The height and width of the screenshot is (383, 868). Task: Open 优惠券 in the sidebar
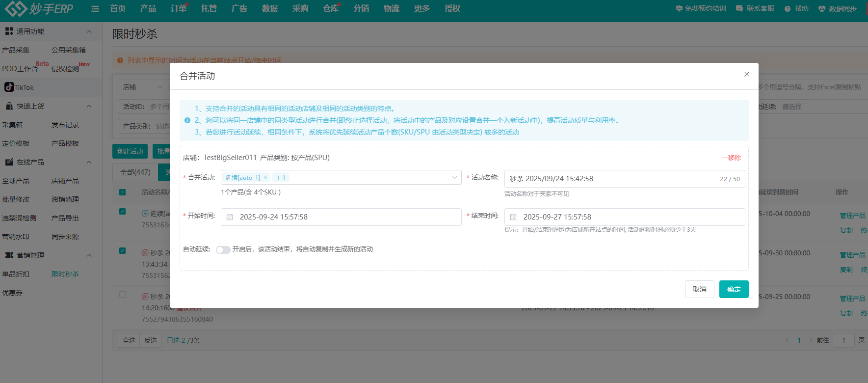tap(12, 293)
